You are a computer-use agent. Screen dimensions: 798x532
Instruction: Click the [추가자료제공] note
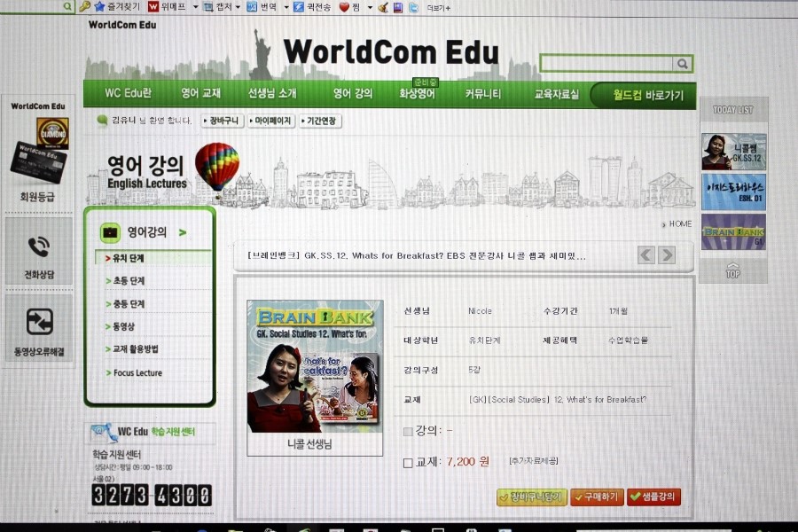534,461
